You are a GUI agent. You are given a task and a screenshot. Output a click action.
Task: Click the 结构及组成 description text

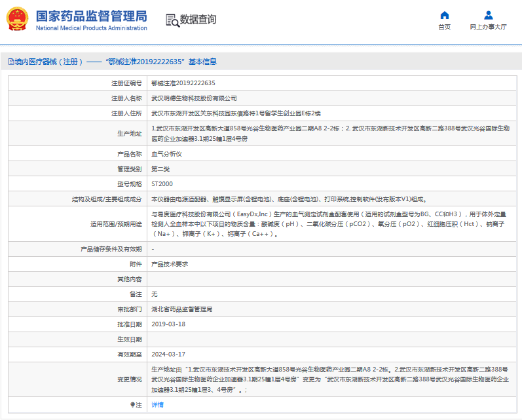coord(289,199)
